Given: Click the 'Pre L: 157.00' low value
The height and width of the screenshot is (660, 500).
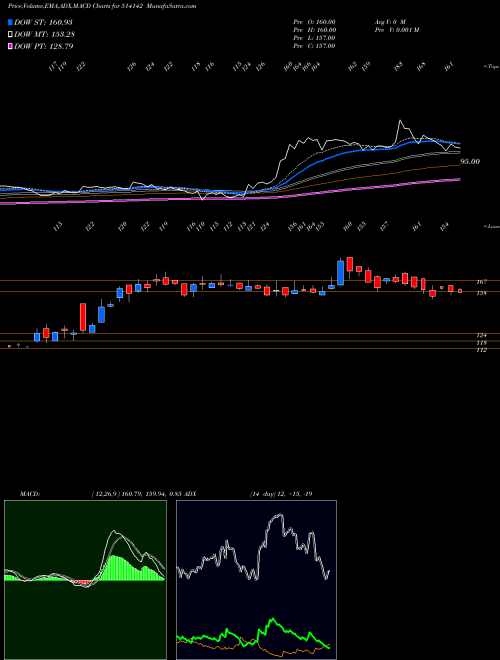Looking at the screenshot, I should coord(314,38).
